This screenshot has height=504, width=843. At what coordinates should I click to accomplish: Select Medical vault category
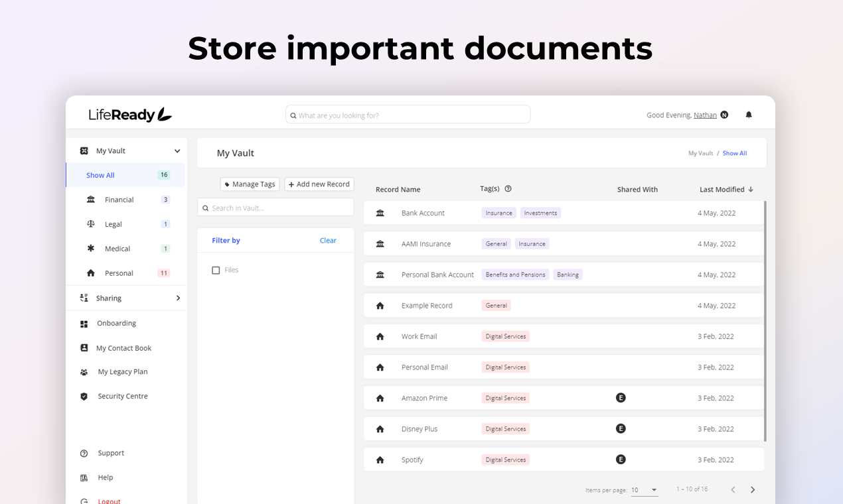click(x=125, y=249)
